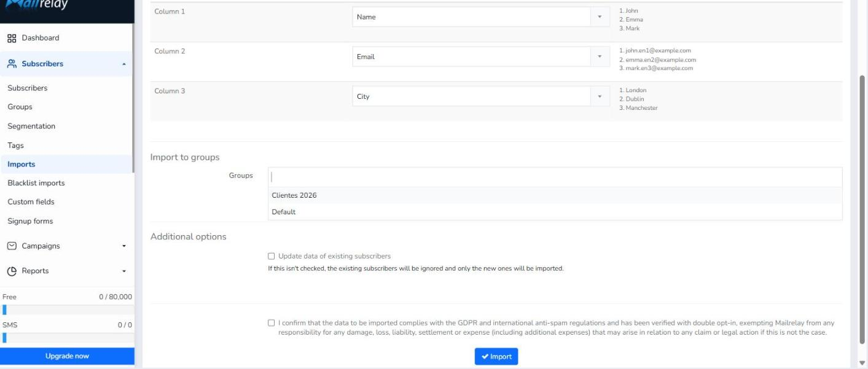Screen dimensions: 868x369
Task: Check the GDPR compliance confirmation box
Action: pyautogui.click(x=271, y=322)
